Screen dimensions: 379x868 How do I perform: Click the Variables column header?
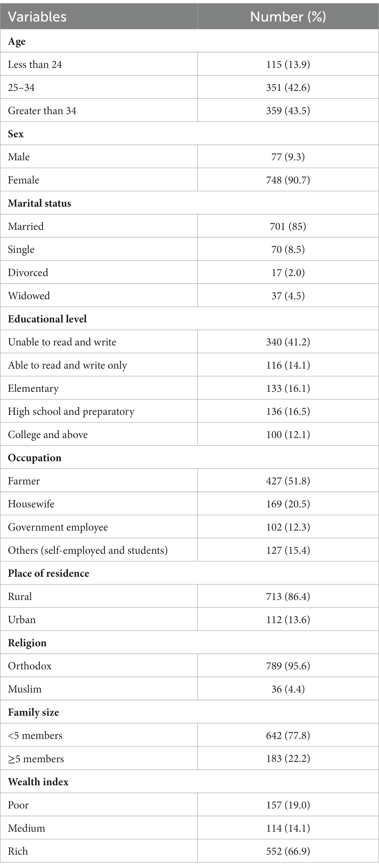37,17
